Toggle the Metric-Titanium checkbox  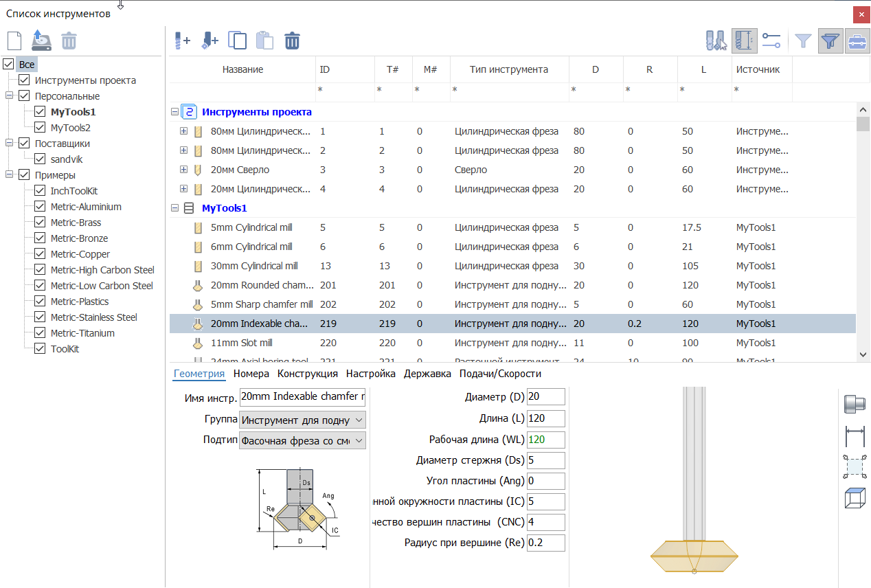(x=40, y=333)
